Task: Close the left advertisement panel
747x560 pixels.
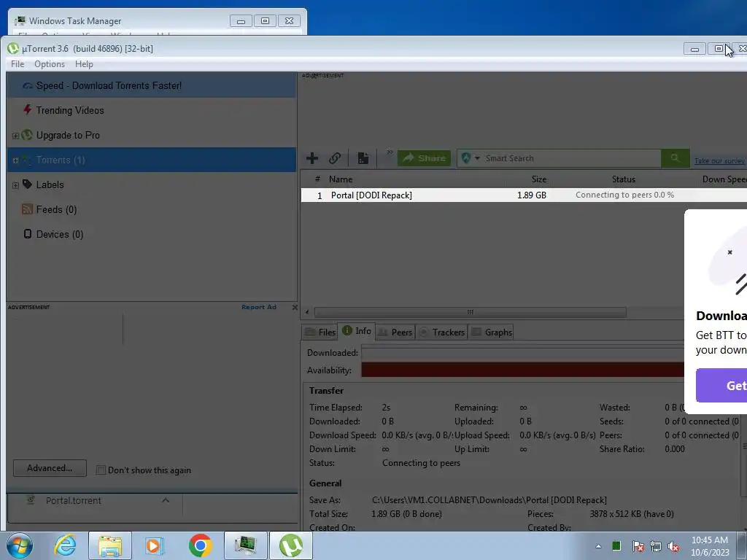Action: pyautogui.click(x=295, y=307)
